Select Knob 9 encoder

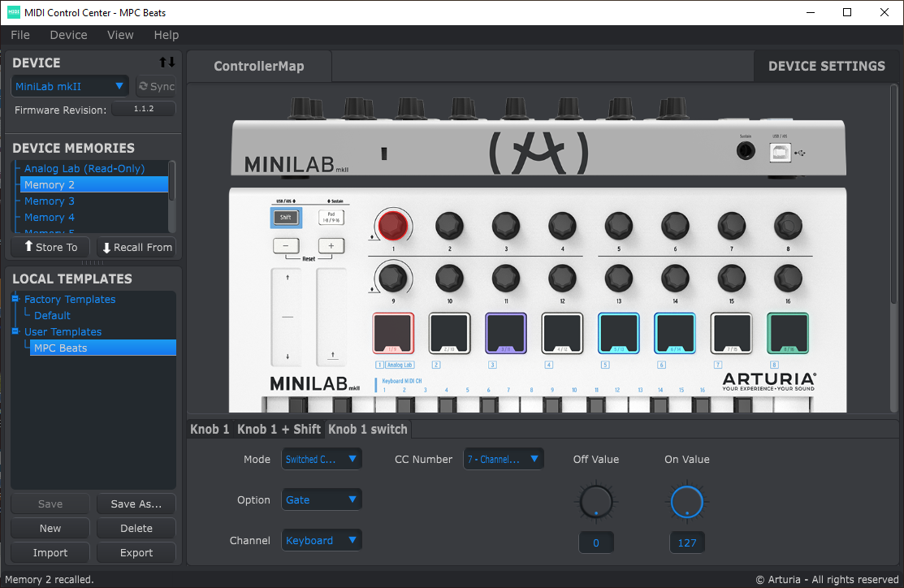coord(393,278)
